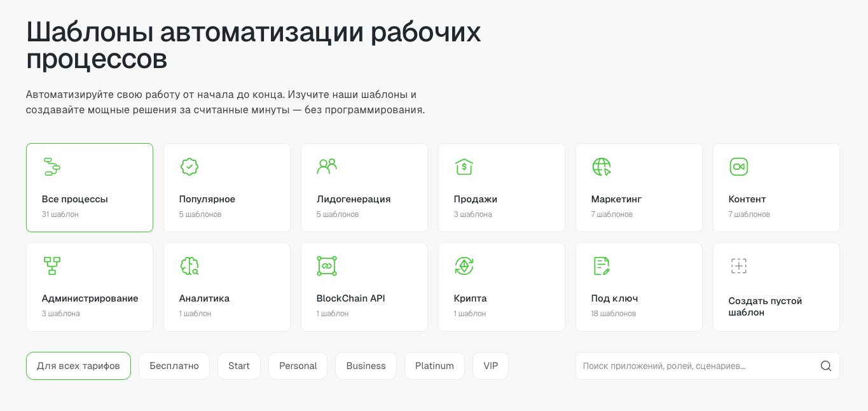Click the Под ключ document pen icon

coord(602,266)
